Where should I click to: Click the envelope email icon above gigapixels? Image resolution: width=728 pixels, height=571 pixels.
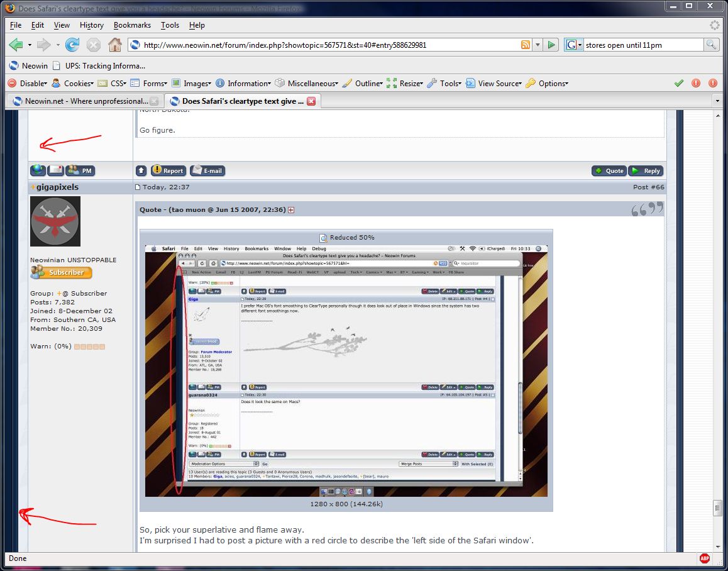pos(56,170)
